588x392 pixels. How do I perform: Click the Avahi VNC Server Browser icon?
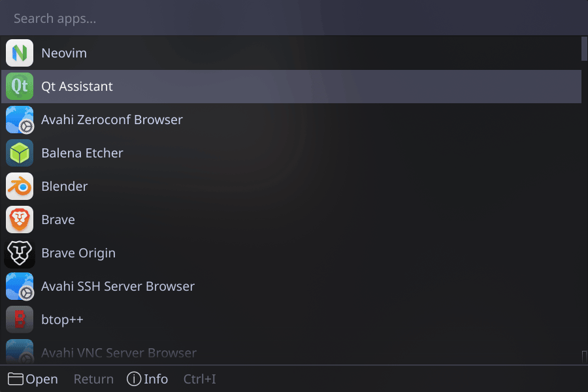tap(20, 351)
